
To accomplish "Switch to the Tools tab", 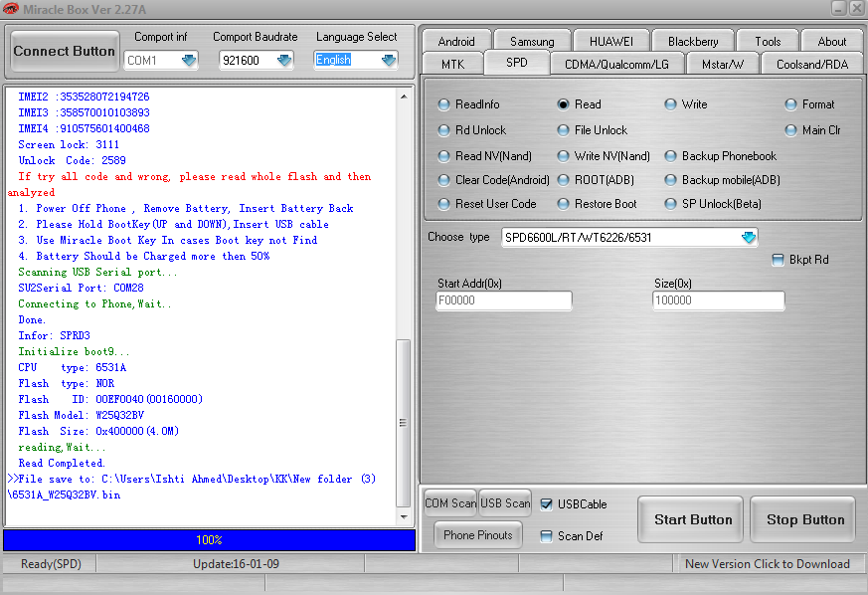I will click(768, 42).
